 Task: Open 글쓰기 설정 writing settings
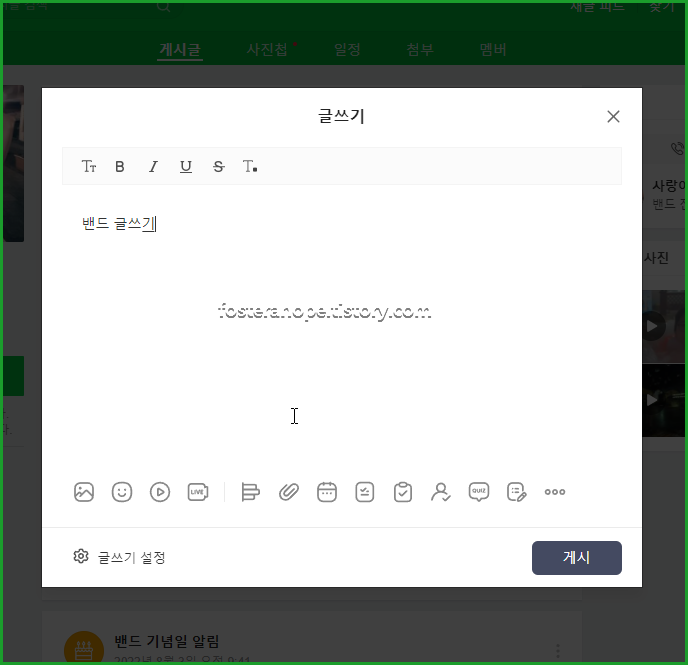pyautogui.click(x=119, y=557)
